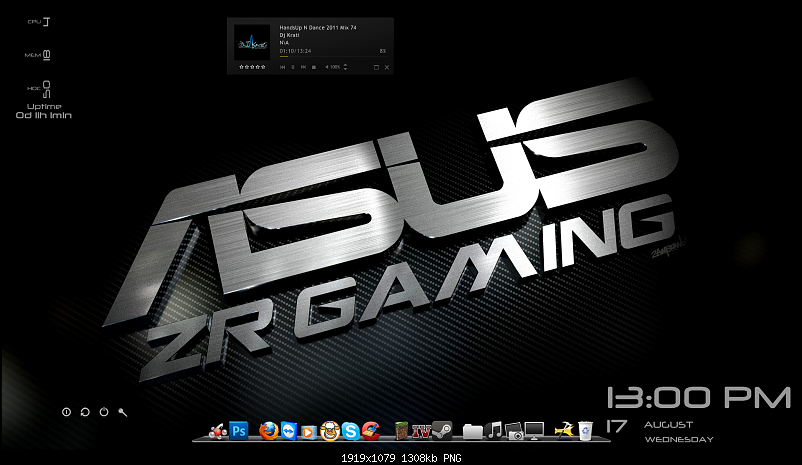Open TeamViewer dock icon
Image resolution: width=802 pixels, height=465 pixels.
(x=289, y=431)
